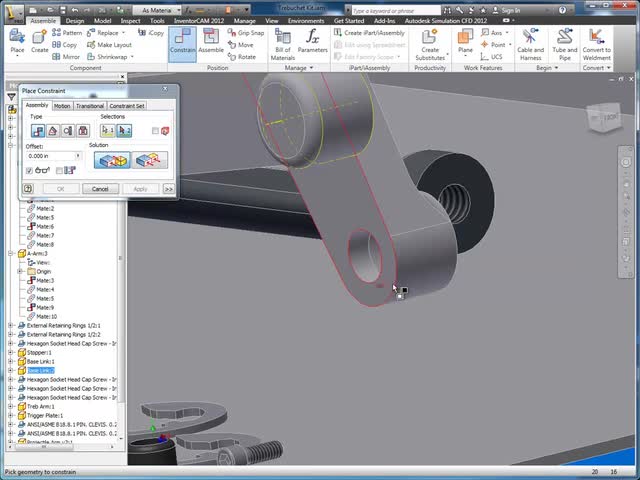640x480 pixels.
Task: Toggle the Show Preview checkbox
Action: 29,171
